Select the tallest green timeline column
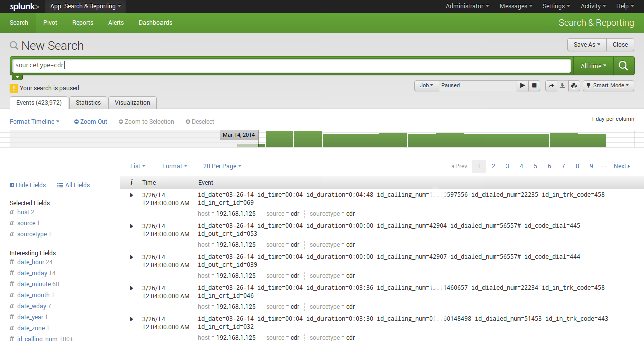The width and height of the screenshot is (644, 341). pos(279,139)
